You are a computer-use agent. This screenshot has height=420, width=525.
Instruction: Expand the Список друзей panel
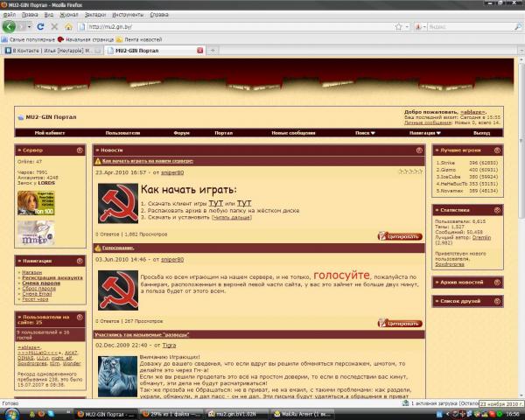pyautogui.click(x=497, y=301)
